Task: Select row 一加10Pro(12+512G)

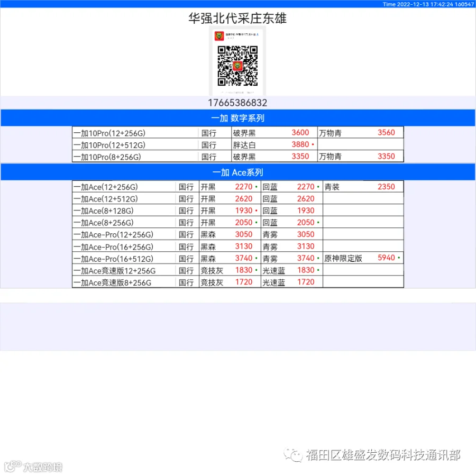Action: click(x=237, y=144)
